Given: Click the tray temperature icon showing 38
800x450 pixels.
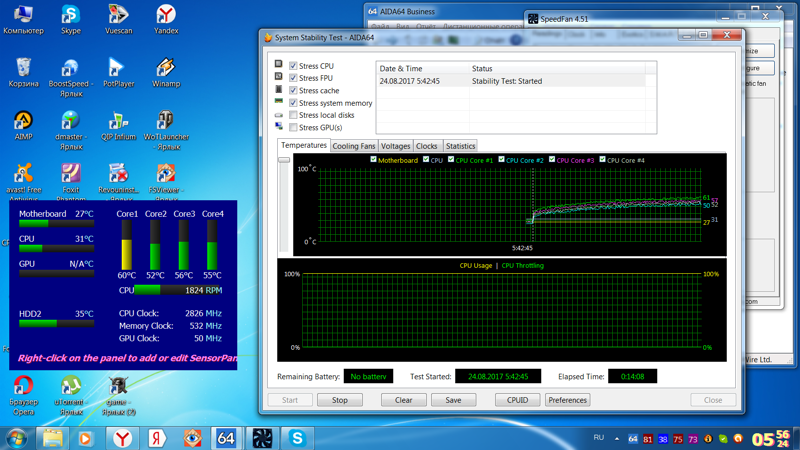Looking at the screenshot, I should coord(662,439).
